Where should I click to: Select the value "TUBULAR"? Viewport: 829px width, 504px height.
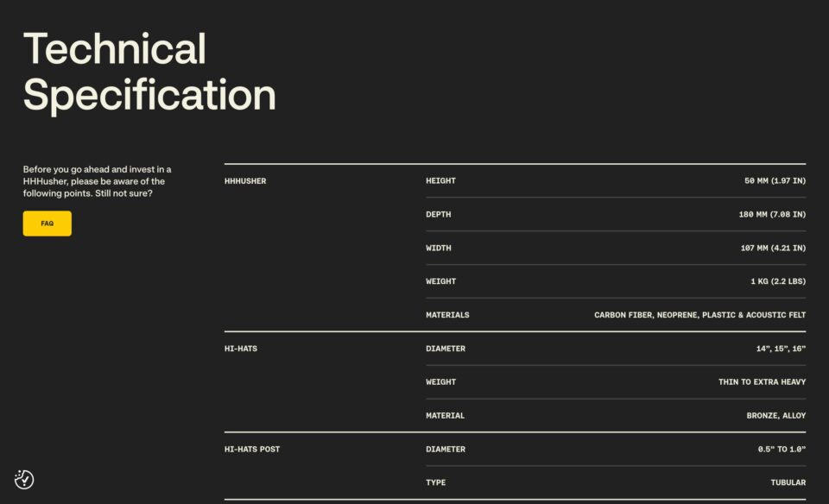click(x=788, y=482)
